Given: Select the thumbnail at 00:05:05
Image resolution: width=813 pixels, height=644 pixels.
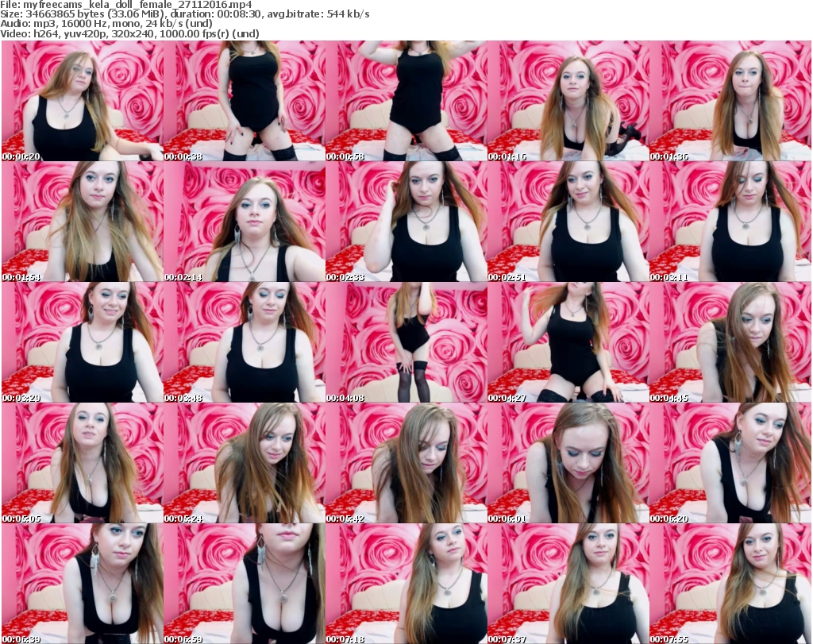Looking at the screenshot, I should (x=82, y=463).
